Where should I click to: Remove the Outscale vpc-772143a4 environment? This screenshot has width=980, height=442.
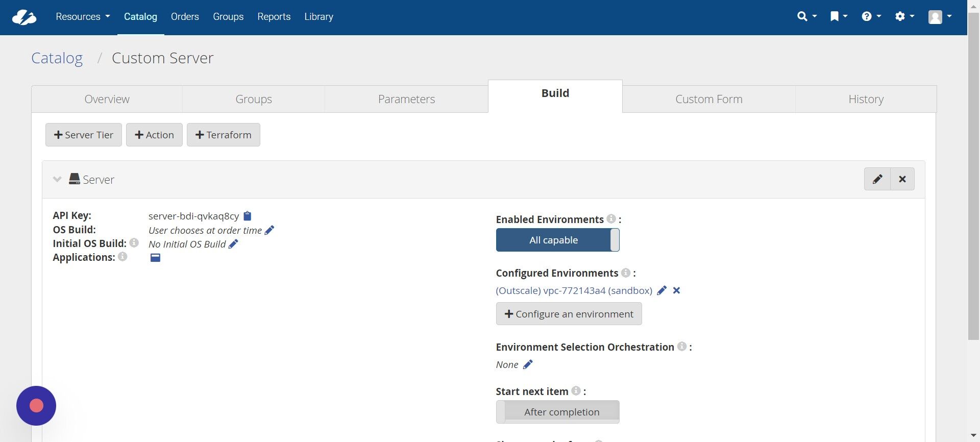[676, 290]
